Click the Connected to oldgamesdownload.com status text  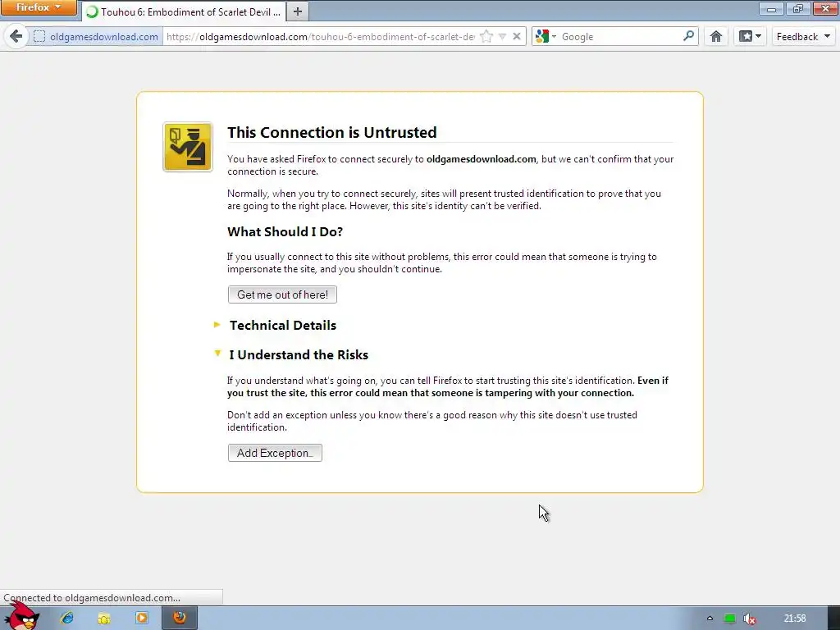[x=92, y=598]
